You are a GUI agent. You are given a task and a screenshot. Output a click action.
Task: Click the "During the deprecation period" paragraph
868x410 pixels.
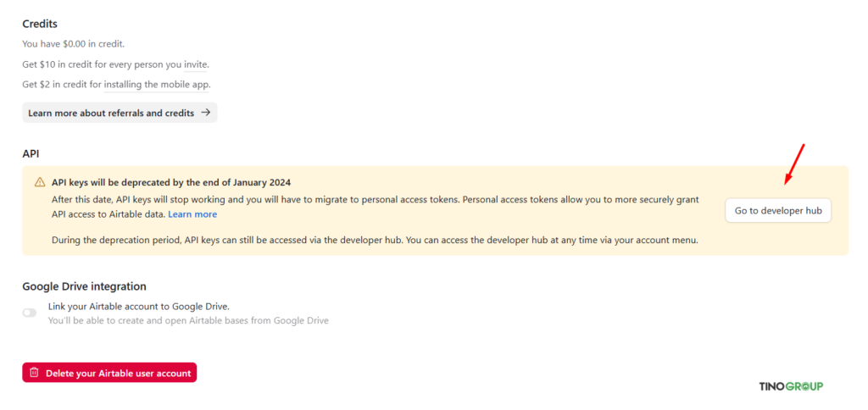pos(374,240)
